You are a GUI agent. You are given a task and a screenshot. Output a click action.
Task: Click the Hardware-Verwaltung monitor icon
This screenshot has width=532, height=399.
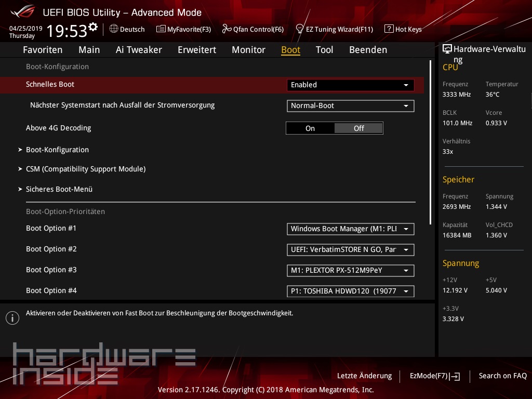click(447, 49)
